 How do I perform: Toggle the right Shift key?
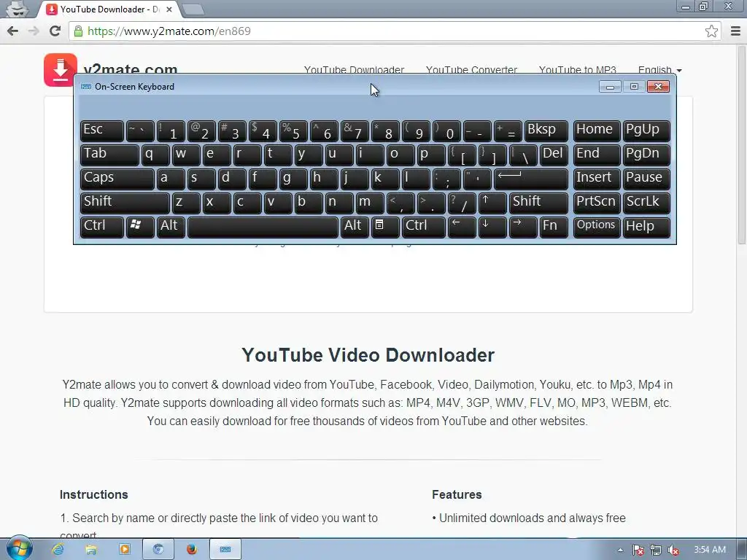point(538,203)
